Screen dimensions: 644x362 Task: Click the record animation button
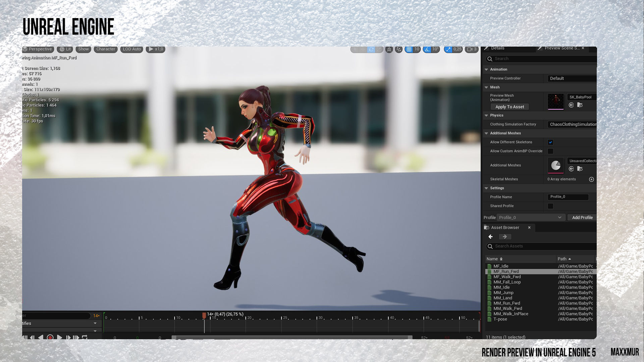point(50,338)
